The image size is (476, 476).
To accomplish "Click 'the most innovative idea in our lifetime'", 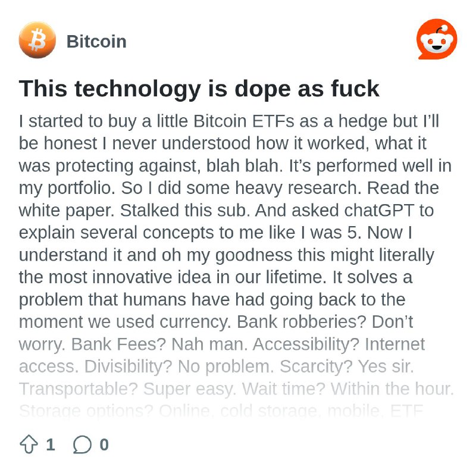I will [x=173, y=277].
